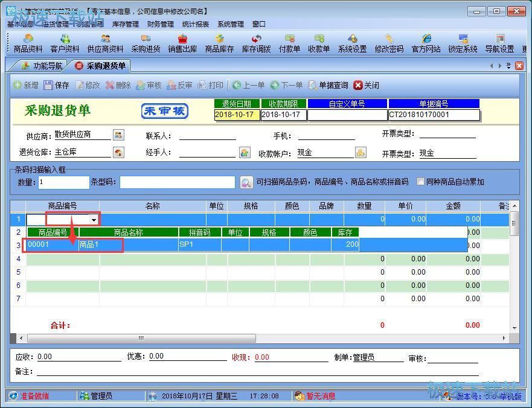This screenshot has height=408, width=532.
Task: Click the 备注 input line at bottom
Action: click(257, 371)
